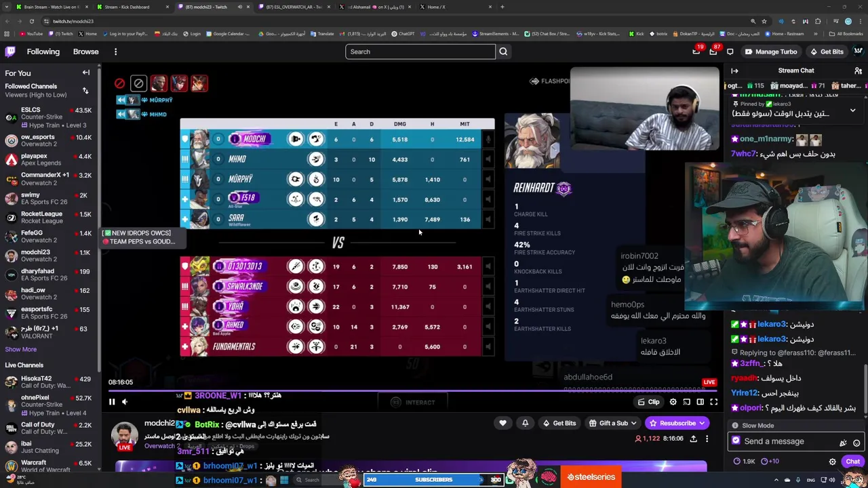Open the whispers icon
Image resolution: width=868 pixels, height=488 pixels.
(730, 52)
